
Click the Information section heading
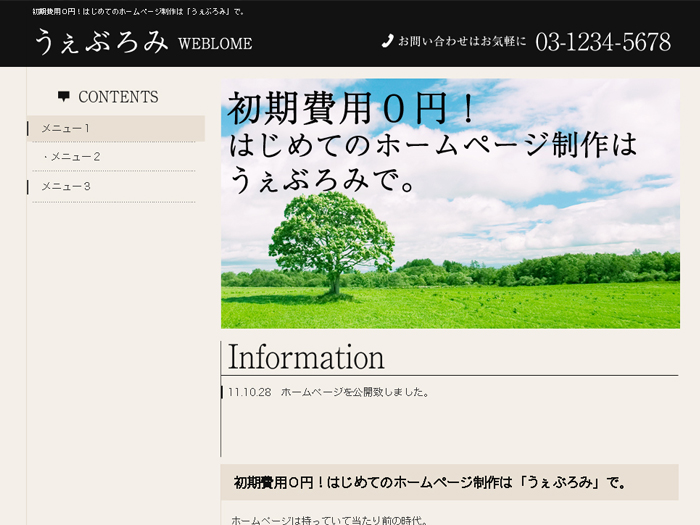pyautogui.click(x=306, y=357)
